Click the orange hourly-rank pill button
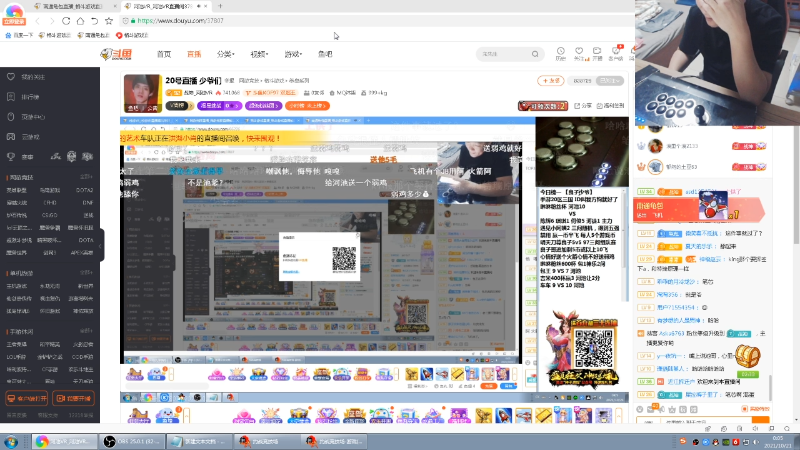This screenshot has height=450, width=800. [307, 106]
